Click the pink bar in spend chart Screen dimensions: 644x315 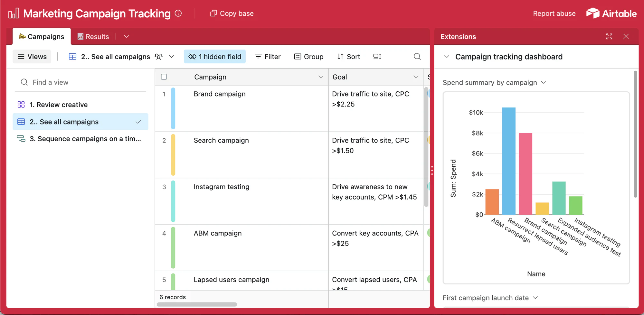coord(526,174)
